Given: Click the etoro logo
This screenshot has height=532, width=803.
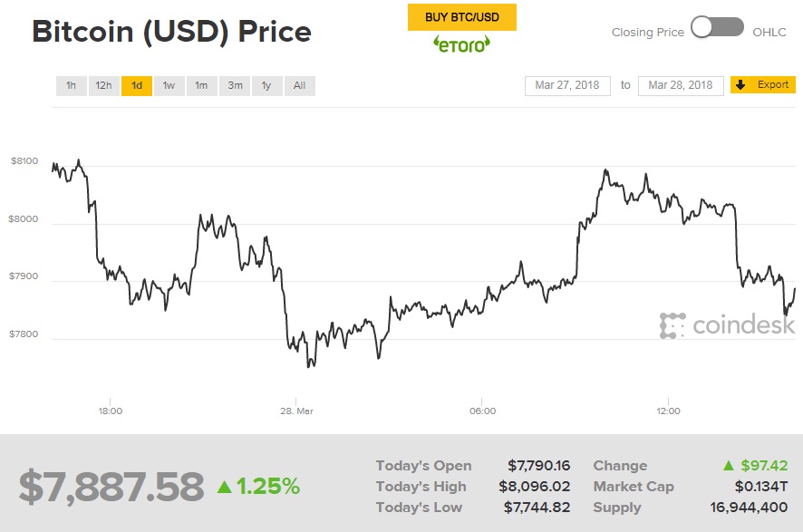Looking at the screenshot, I should coord(462,45).
